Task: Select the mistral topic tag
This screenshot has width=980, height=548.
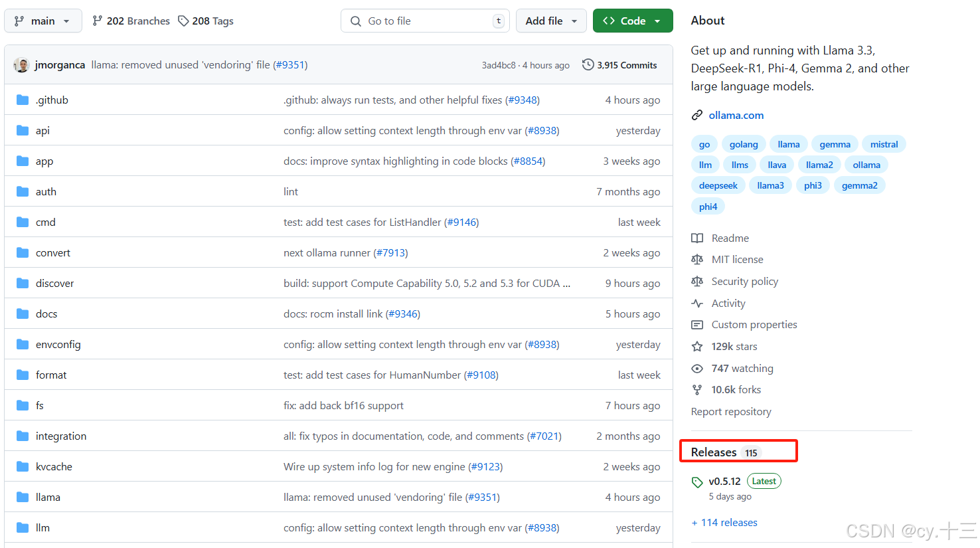Action: [x=884, y=144]
